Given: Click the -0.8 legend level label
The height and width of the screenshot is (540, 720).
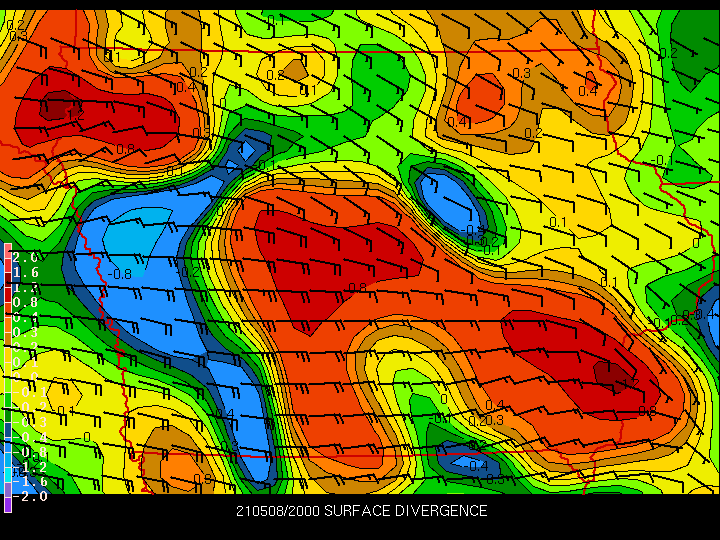Looking at the screenshot, I should [x=24, y=451].
